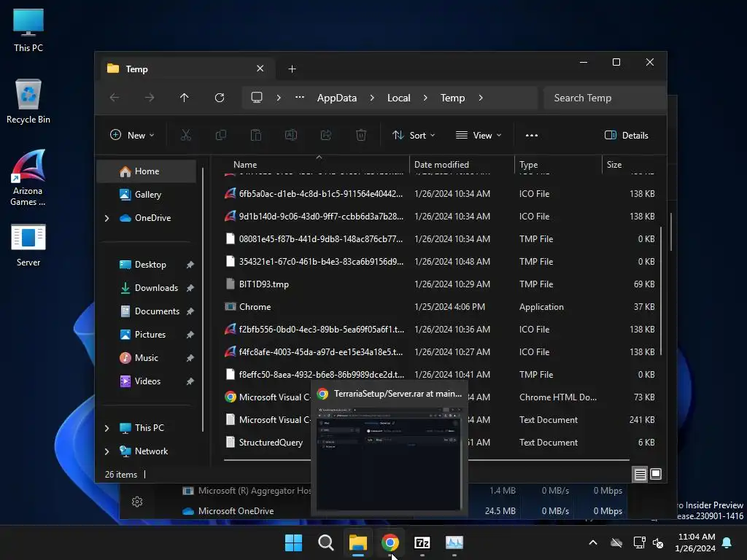Image resolution: width=747 pixels, height=560 pixels.
Task: Expand chevron after AppData in breadcrumb
Action: tap(372, 98)
